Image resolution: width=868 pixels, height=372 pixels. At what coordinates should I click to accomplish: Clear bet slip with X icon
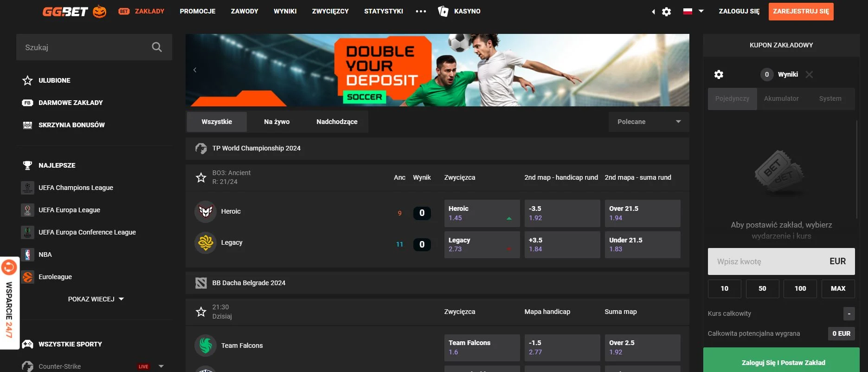tap(809, 74)
